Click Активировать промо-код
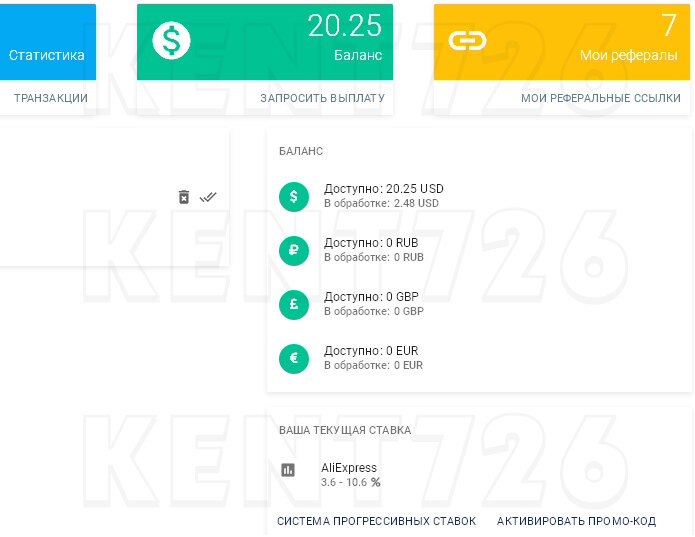Viewport: 695px width, 537px height. click(x=576, y=521)
